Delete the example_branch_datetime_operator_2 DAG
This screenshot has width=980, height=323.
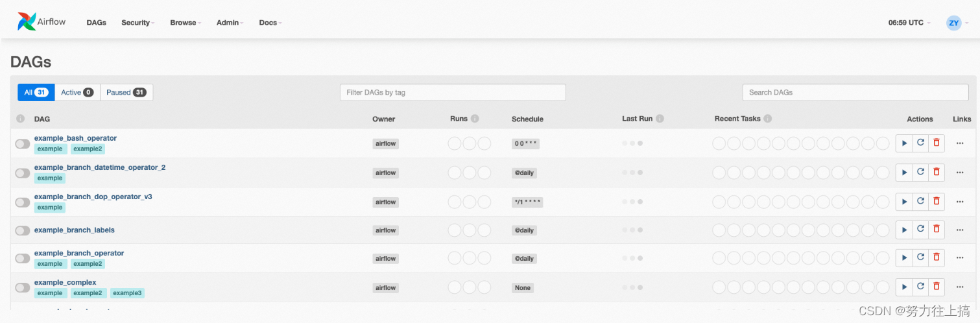pos(936,173)
